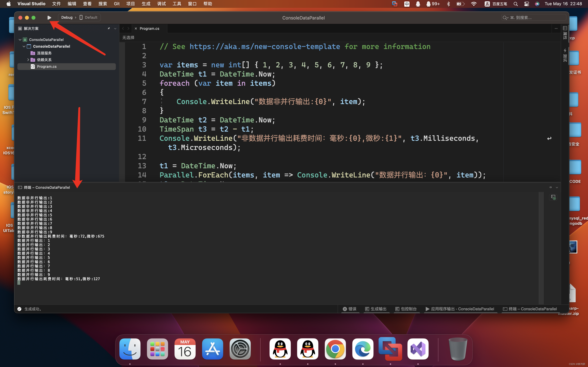588x367 pixels.
Task: Open the 调试 menu
Action: [x=161, y=4]
